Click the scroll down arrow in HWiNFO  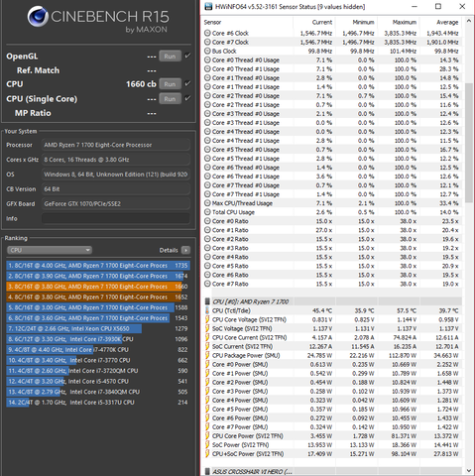469,471
